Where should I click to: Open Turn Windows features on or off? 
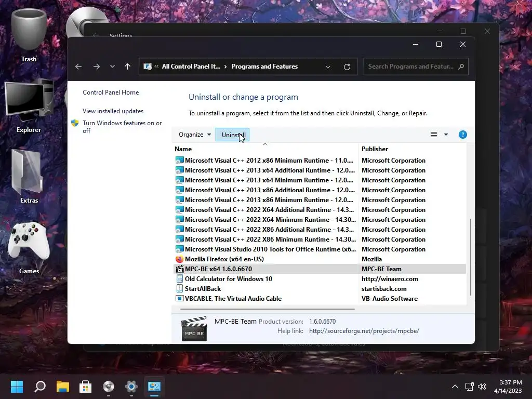tap(122, 127)
